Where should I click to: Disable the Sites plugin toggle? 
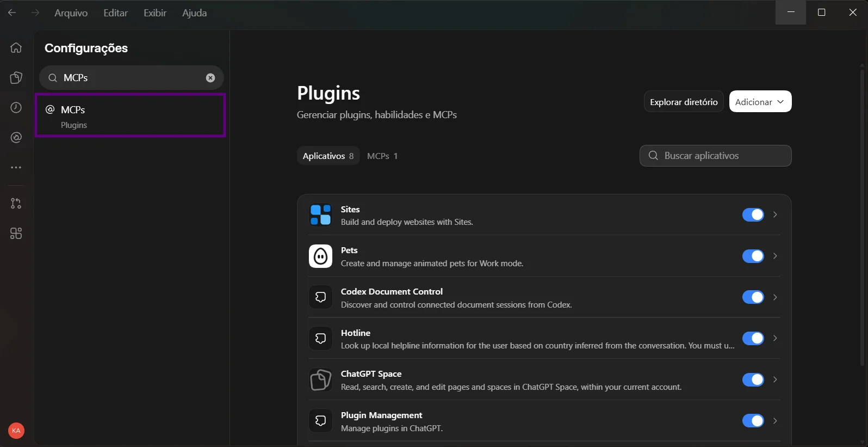[x=753, y=215]
